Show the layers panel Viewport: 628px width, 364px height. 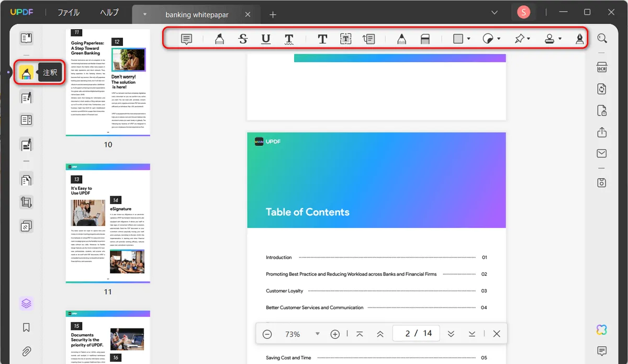26,303
